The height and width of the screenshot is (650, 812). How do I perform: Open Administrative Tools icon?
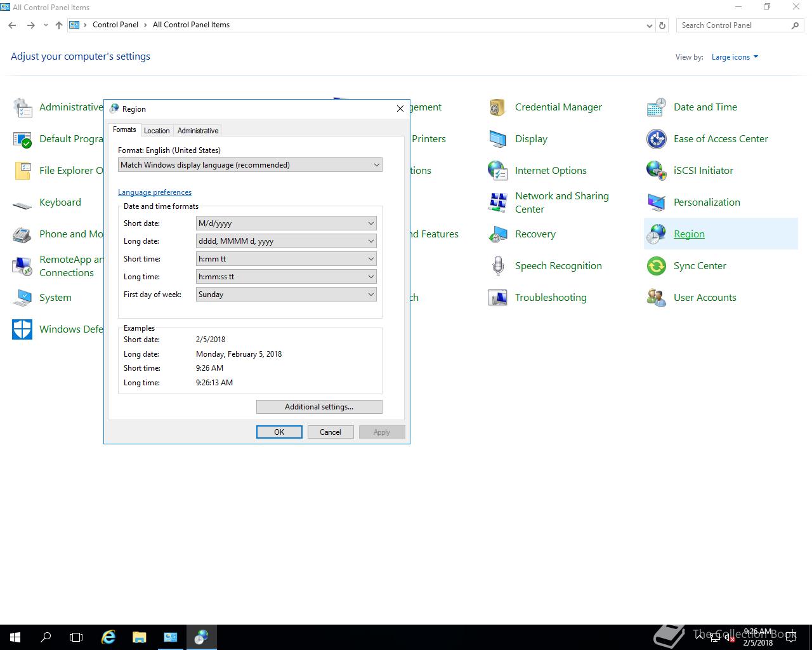click(x=23, y=107)
